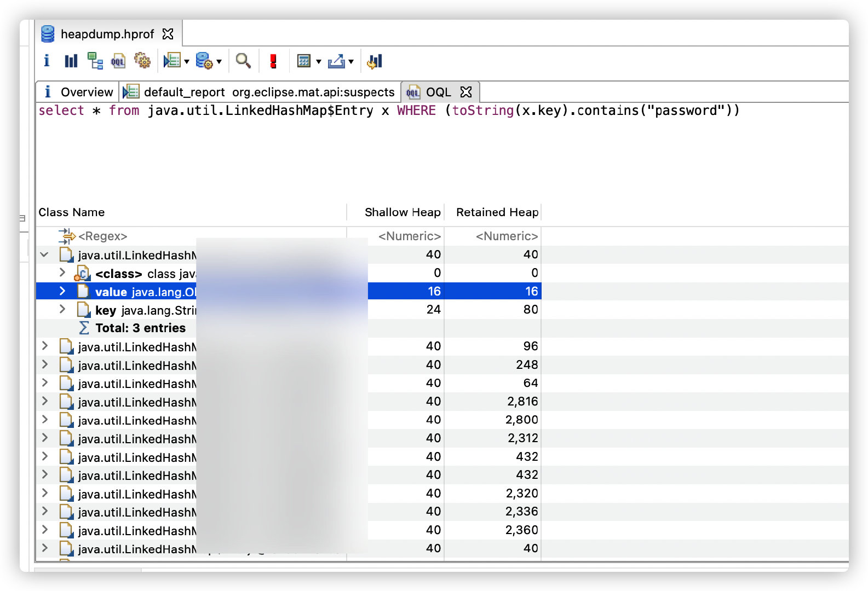Click the heapdump.hprof database file icon
Image resolution: width=868 pixels, height=591 pixels.
(x=48, y=34)
